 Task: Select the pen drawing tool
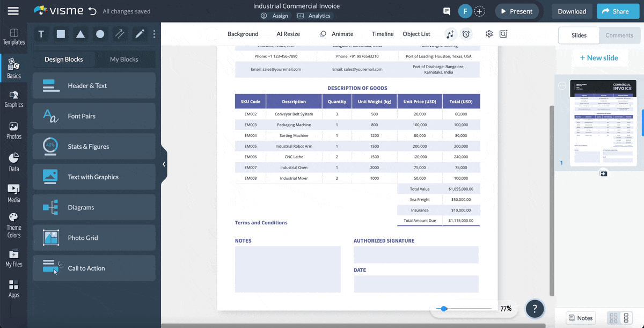tap(138, 34)
